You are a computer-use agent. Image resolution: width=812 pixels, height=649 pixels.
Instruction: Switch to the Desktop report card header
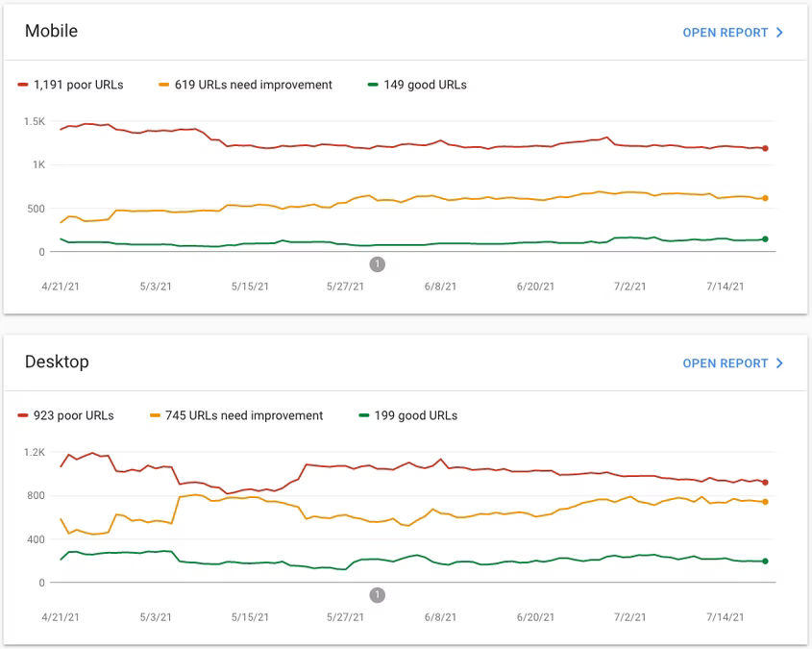point(57,362)
